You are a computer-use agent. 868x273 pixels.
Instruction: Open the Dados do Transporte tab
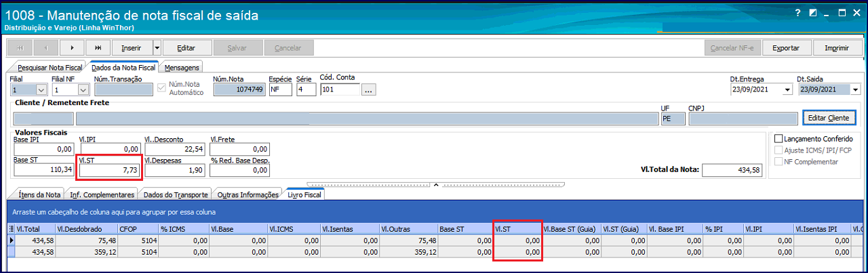[x=176, y=195]
